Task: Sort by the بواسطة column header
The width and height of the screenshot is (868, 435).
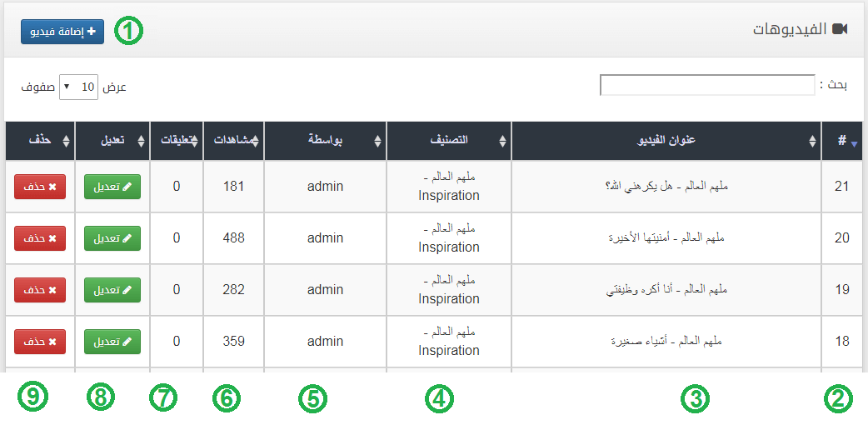Action: (326, 141)
